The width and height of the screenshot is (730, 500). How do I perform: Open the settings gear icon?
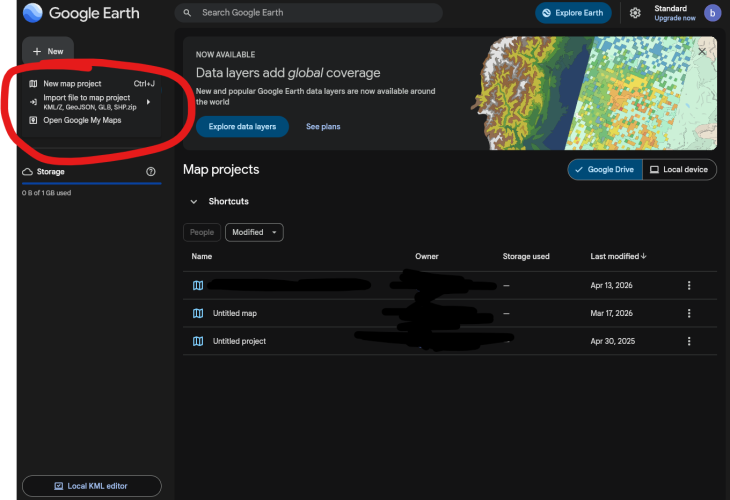635,13
